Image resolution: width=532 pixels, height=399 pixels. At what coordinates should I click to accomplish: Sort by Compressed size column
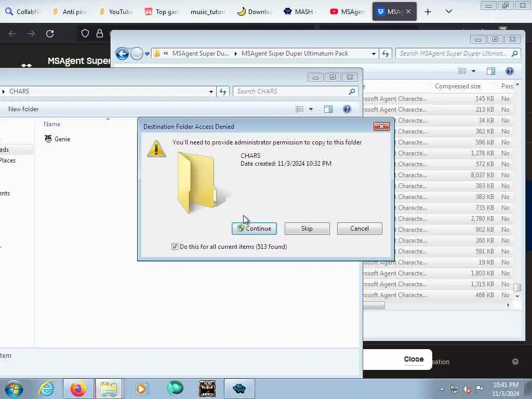pos(458,86)
